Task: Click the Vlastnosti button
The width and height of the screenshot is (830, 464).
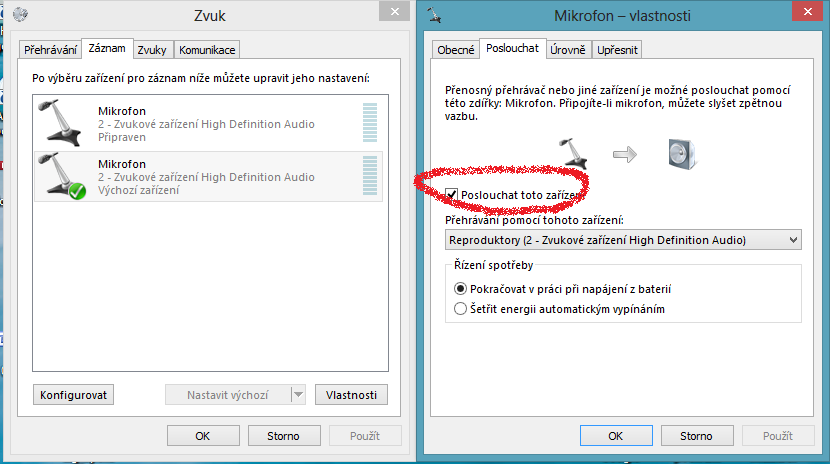Action: 351,395
